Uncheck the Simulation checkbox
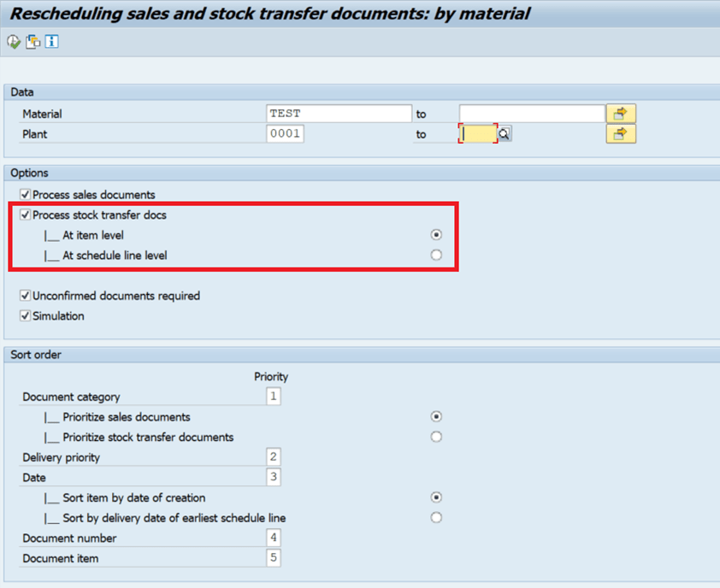The height and width of the screenshot is (588, 720). [x=27, y=316]
